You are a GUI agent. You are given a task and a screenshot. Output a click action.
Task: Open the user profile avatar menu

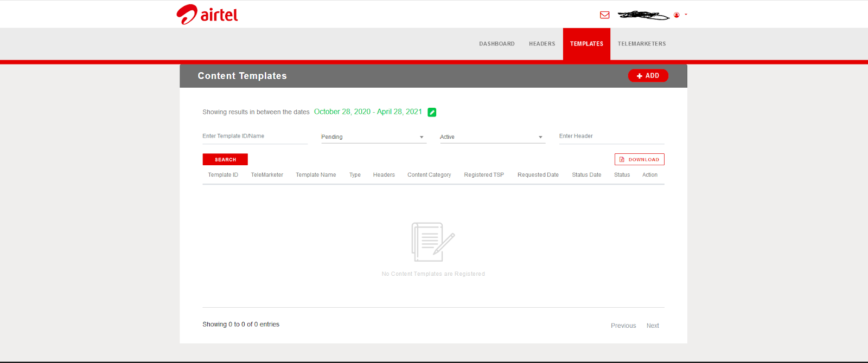tap(676, 15)
